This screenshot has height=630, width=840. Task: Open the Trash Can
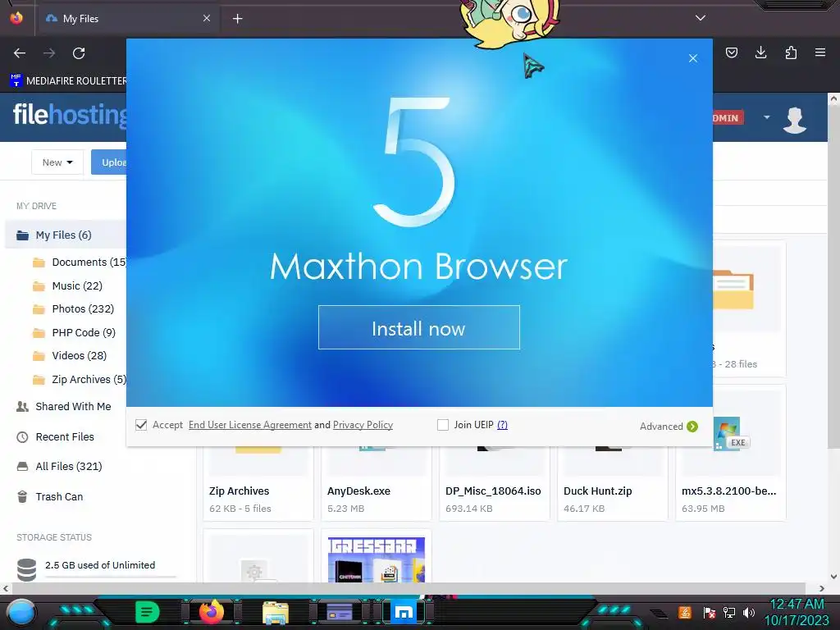50,497
